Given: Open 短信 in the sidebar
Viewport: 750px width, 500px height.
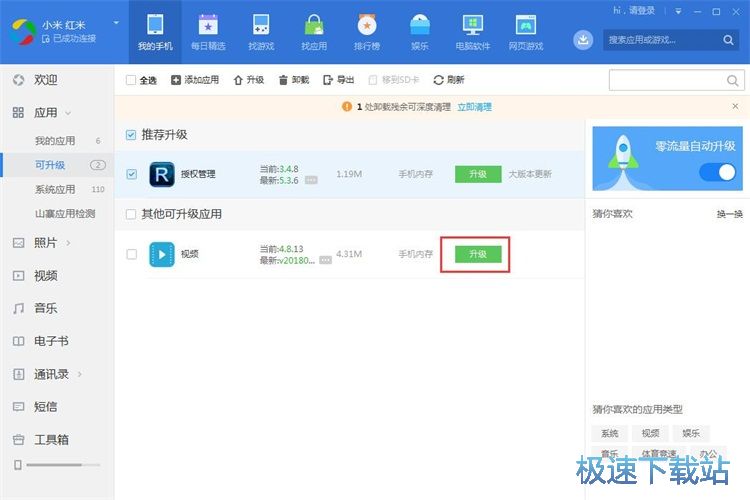Looking at the screenshot, I should (x=45, y=407).
